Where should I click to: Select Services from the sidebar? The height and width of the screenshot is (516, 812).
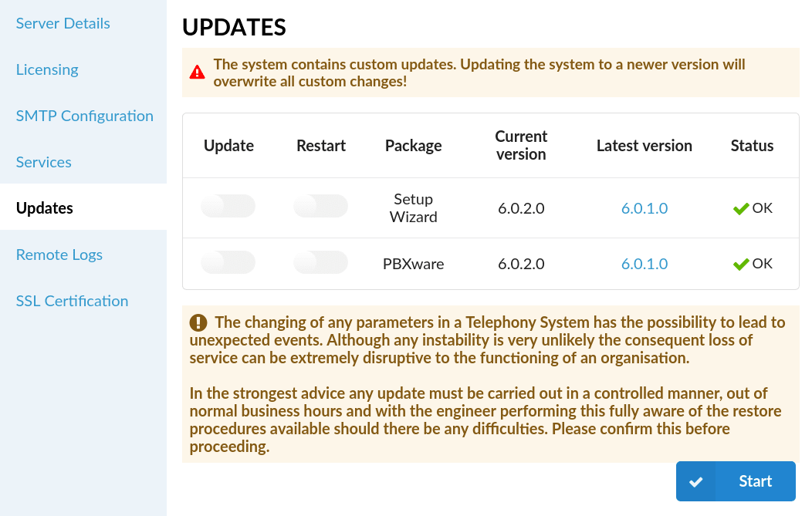point(43,162)
